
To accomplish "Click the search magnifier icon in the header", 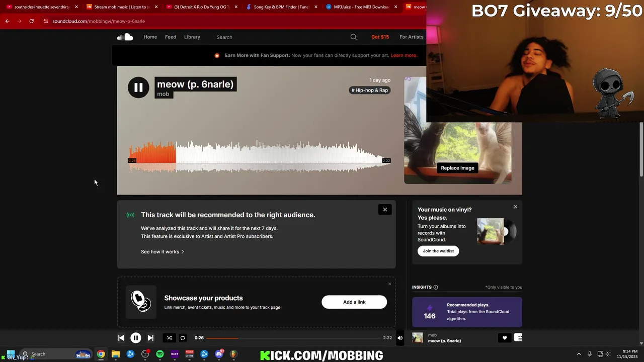I will click(x=354, y=37).
